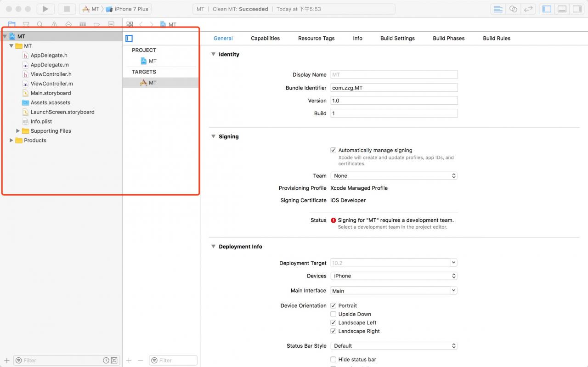Expand the Products folder

point(11,141)
